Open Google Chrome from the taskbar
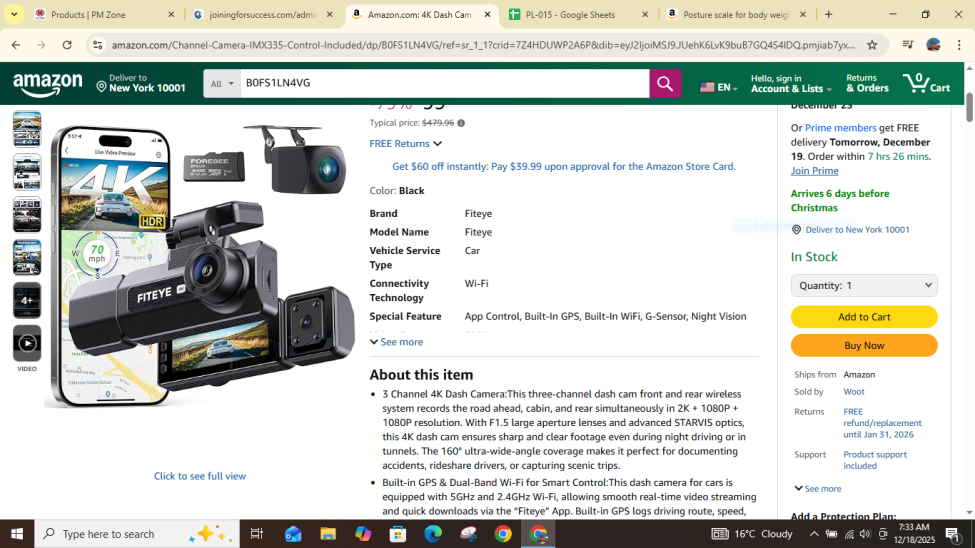The image size is (975, 548). (x=503, y=534)
